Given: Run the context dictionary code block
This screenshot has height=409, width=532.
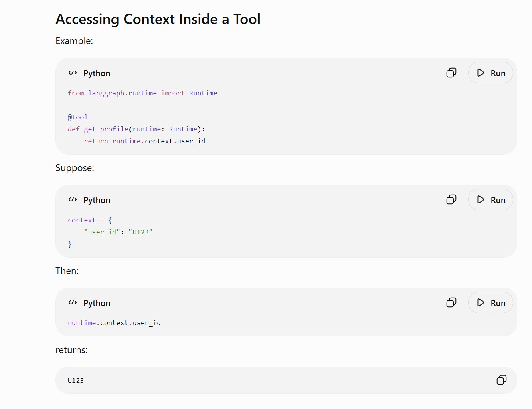Looking at the screenshot, I should click(491, 200).
